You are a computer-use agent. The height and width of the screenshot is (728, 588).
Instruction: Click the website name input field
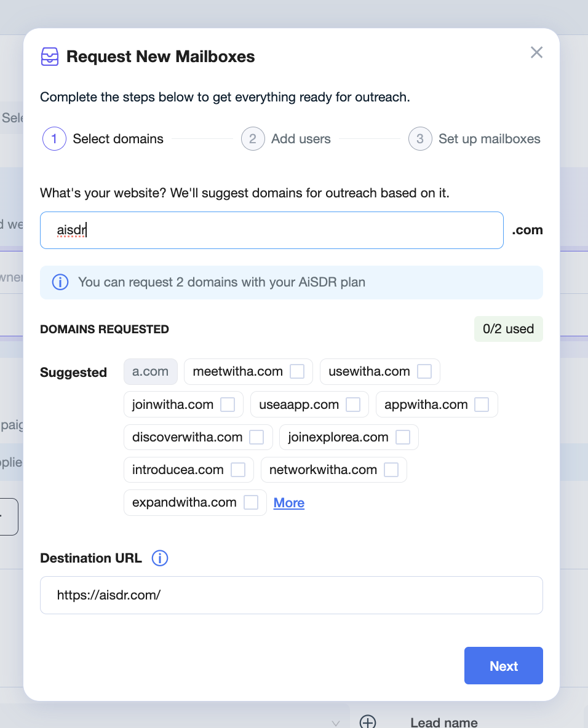pyautogui.click(x=272, y=231)
